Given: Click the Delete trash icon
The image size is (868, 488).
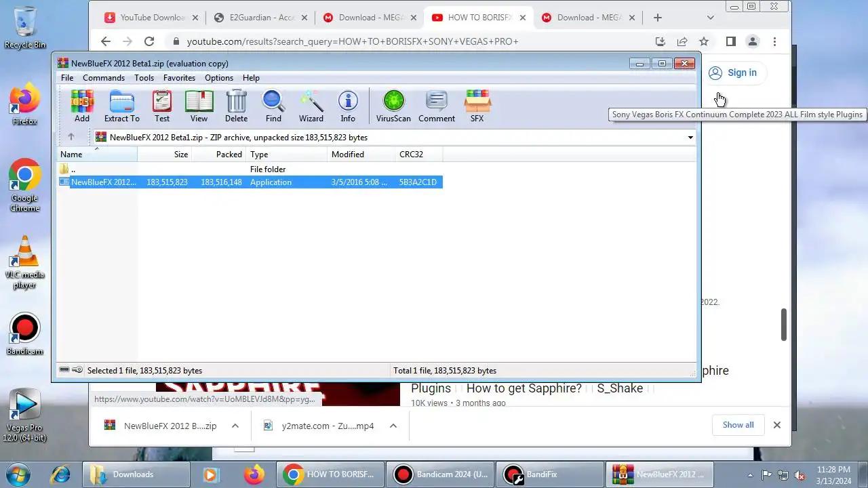Looking at the screenshot, I should click(236, 106).
